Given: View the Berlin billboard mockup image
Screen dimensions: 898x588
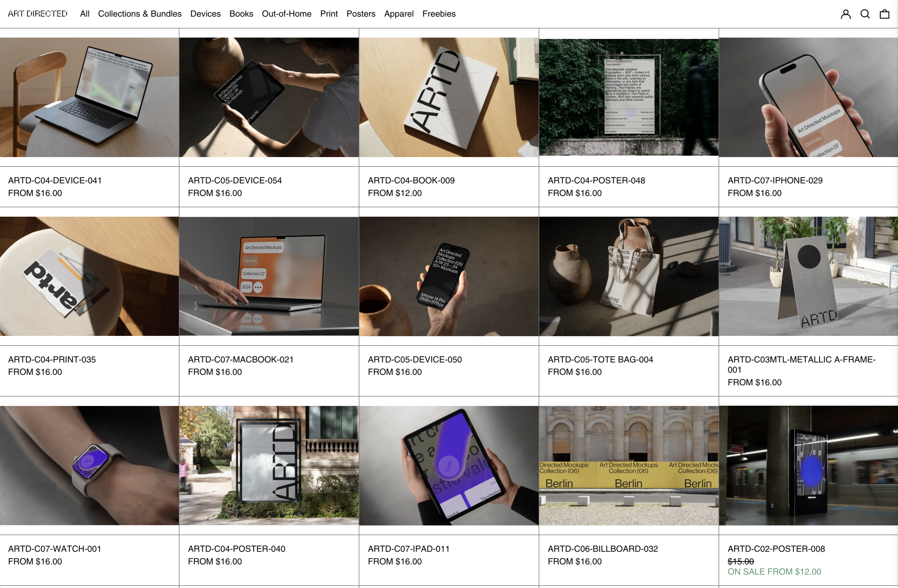Looking at the screenshot, I should coord(629,465).
